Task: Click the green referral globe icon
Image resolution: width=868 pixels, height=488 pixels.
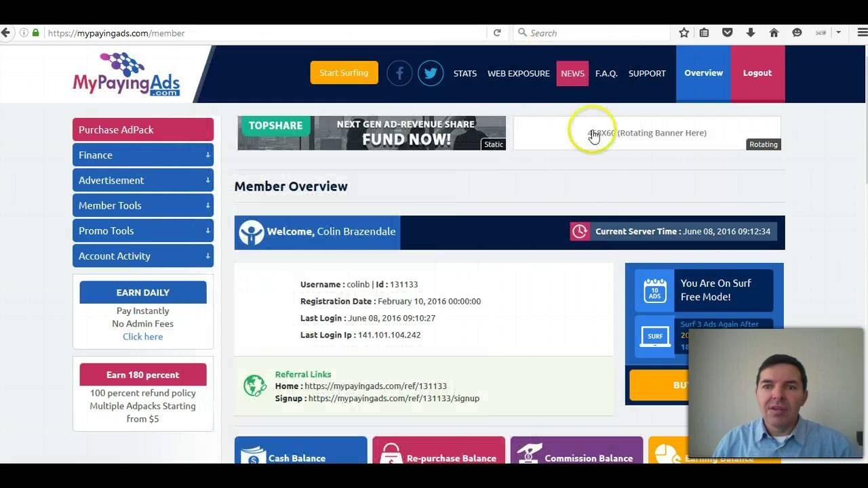Action: [x=255, y=386]
